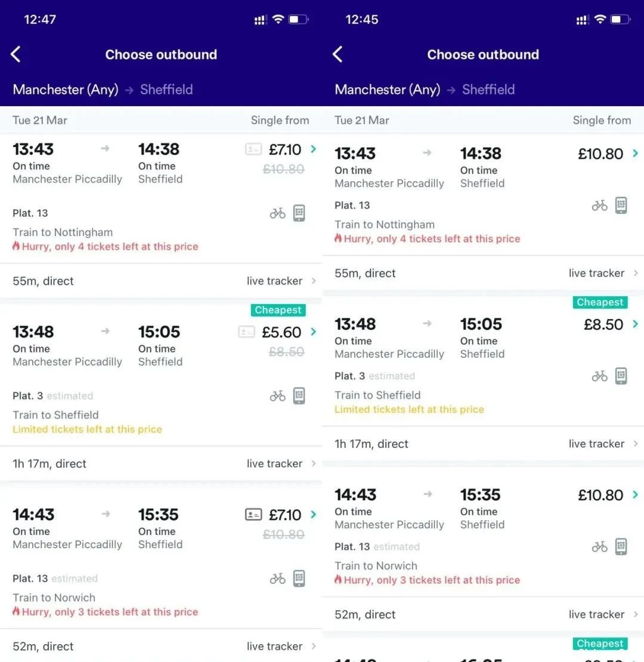Tap Manchester (Any) origin in right header

388,89
